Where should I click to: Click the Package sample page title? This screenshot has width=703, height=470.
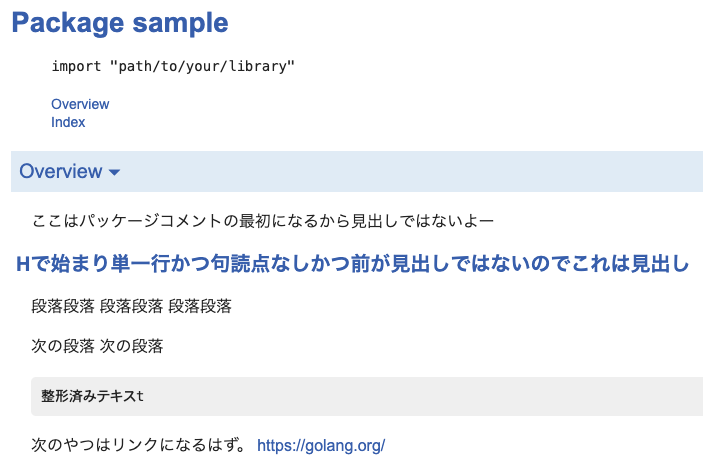(120, 23)
